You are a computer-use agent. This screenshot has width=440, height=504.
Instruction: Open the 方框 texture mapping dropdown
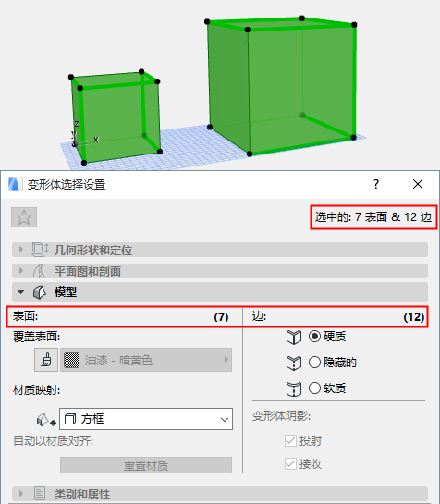(146, 419)
